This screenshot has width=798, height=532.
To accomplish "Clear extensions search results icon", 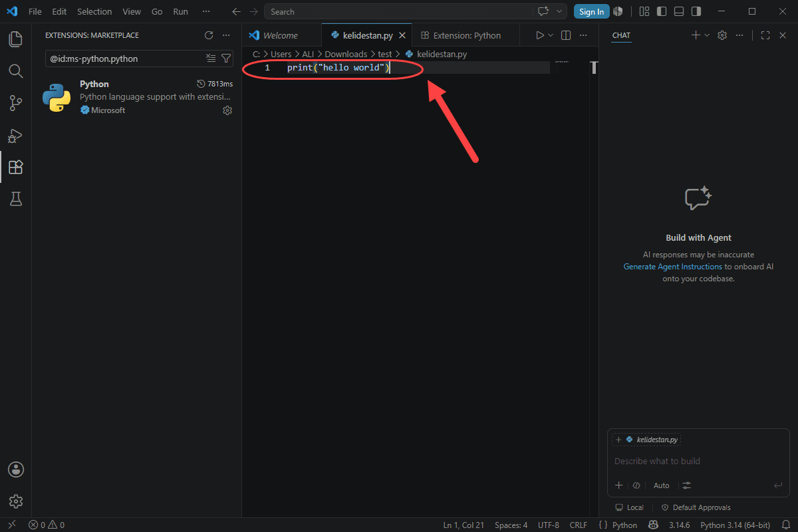I will (x=211, y=59).
